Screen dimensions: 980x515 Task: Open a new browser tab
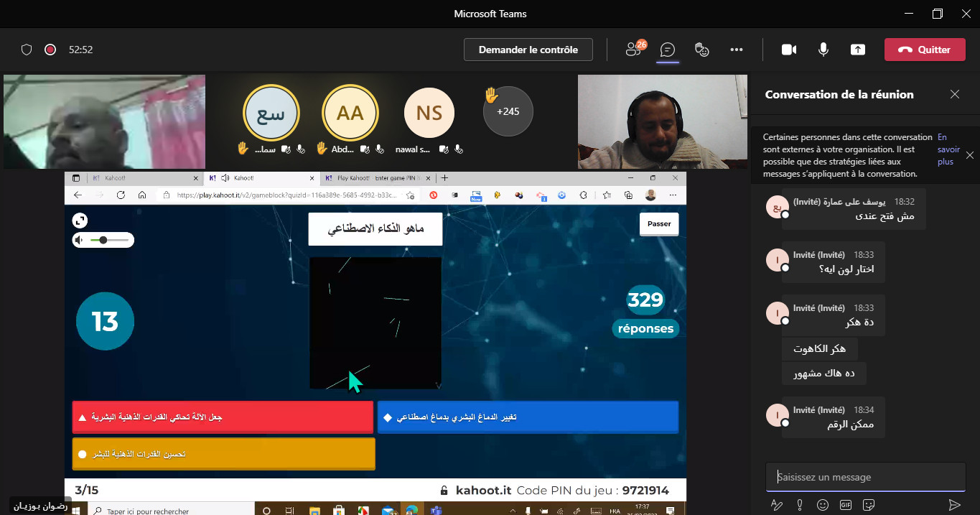(x=444, y=177)
